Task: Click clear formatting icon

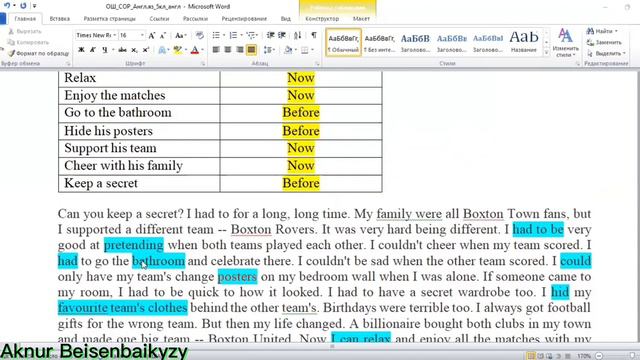Action: [199, 36]
